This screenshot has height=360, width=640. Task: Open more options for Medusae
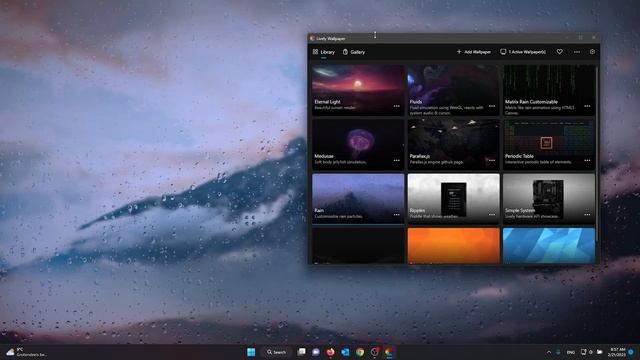point(397,160)
